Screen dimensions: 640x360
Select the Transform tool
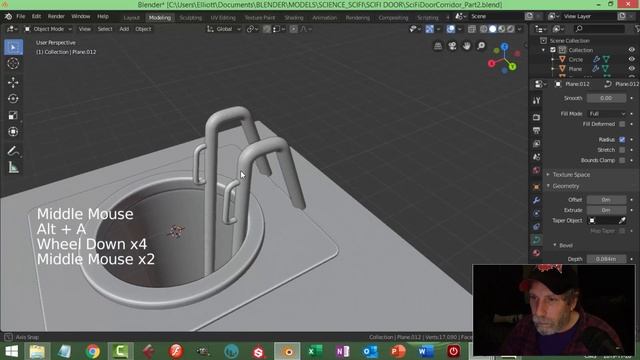(13, 132)
